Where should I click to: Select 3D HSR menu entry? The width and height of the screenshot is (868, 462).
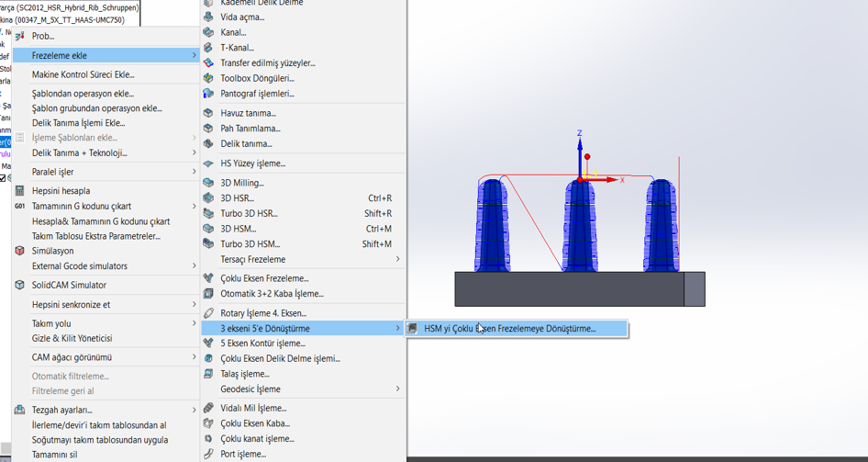(237, 198)
